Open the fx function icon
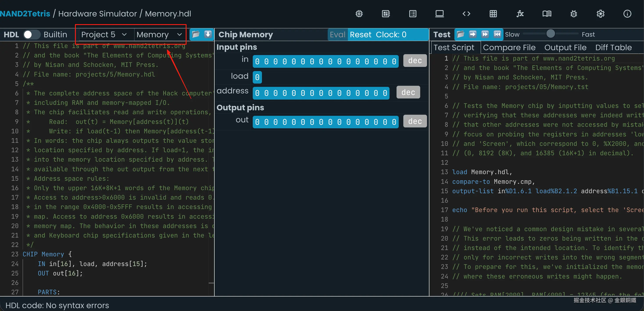 click(520, 14)
